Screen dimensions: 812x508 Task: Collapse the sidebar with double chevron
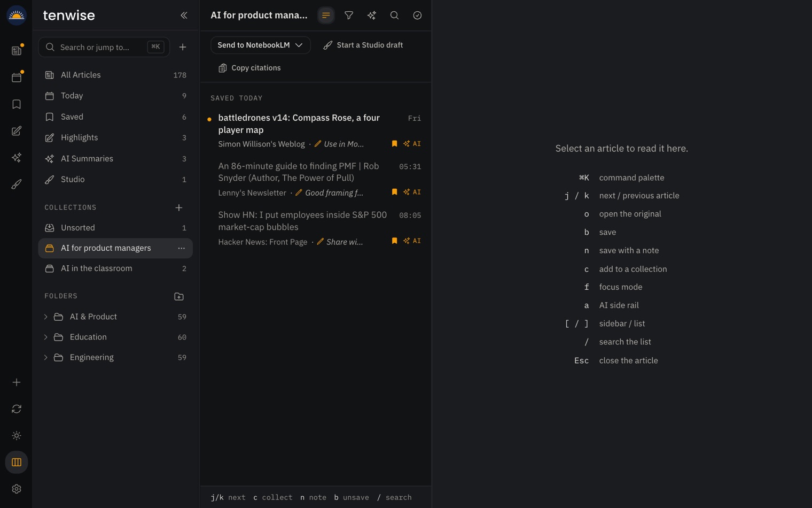point(184,16)
